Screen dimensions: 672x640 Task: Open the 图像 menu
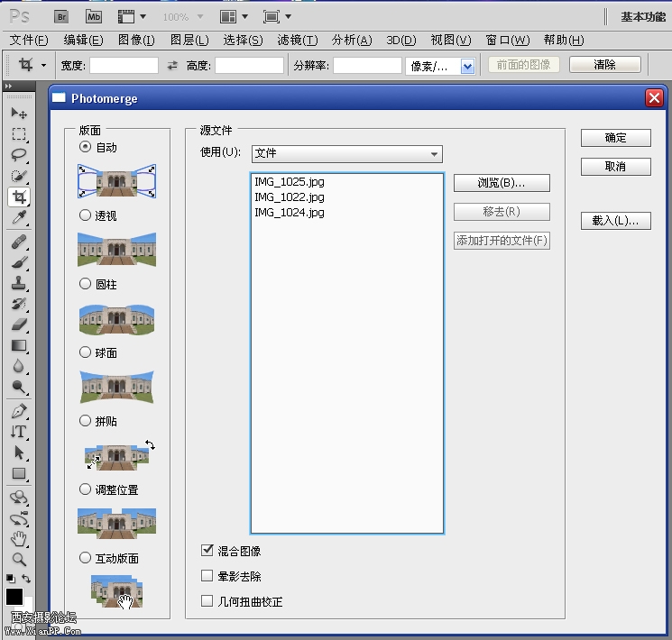[x=136, y=41]
